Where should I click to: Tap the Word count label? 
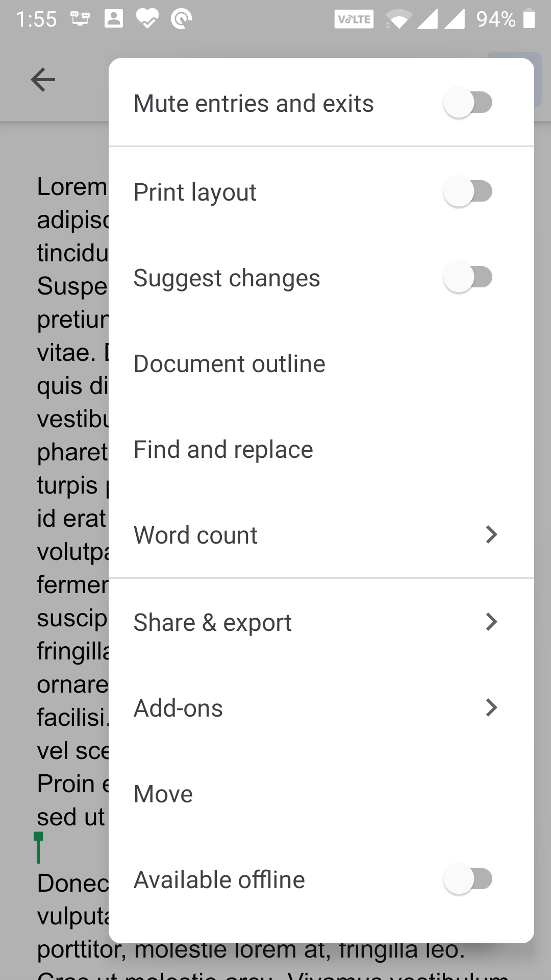[x=195, y=535]
